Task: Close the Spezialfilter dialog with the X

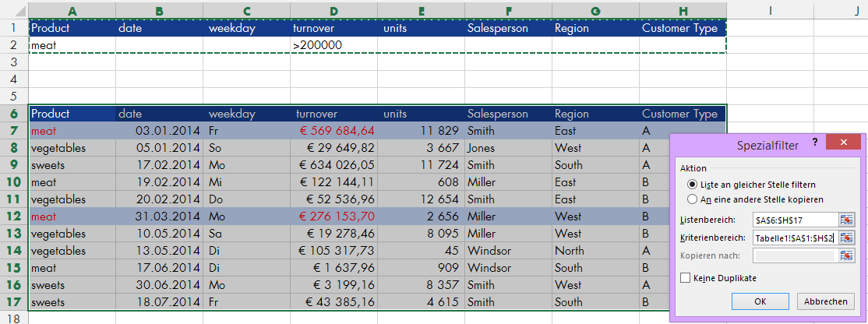Action: [838, 143]
